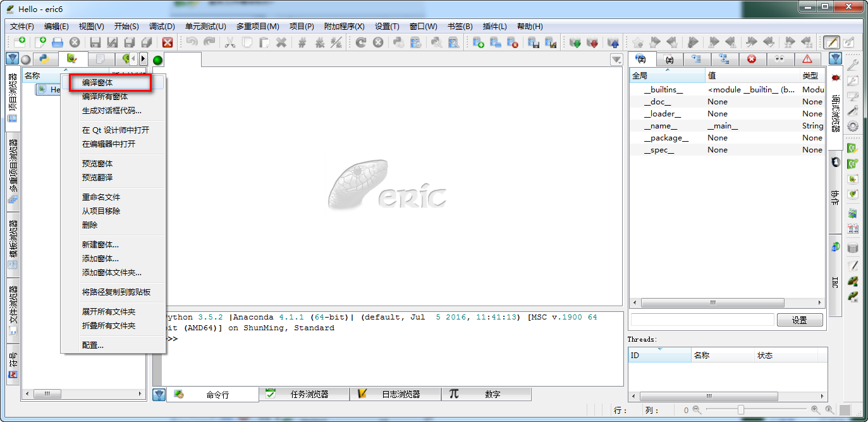The width and height of the screenshot is (868, 422).
Task: Choose 生成对话框代码... from the context menu
Action: [x=113, y=111]
